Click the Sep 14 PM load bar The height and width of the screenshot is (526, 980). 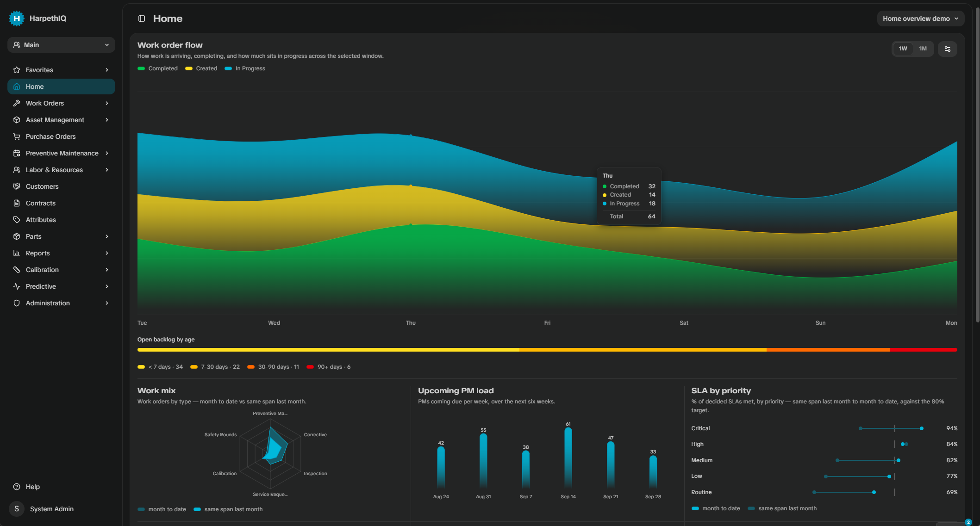568,458
